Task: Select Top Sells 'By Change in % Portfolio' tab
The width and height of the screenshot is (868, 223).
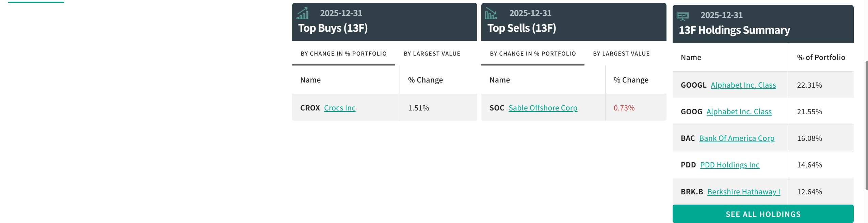Action: tap(533, 54)
